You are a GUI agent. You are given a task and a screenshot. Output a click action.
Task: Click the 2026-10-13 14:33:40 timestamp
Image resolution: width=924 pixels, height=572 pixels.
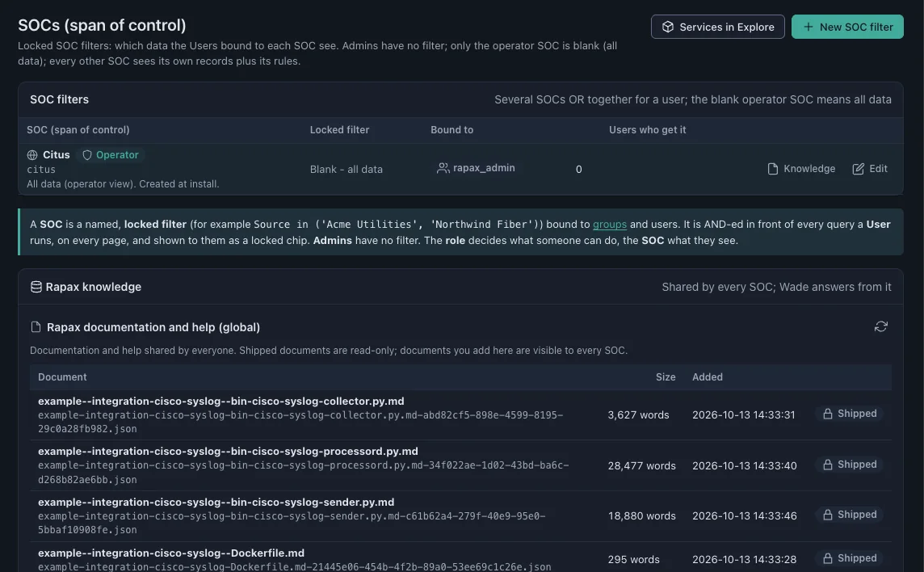click(x=744, y=466)
